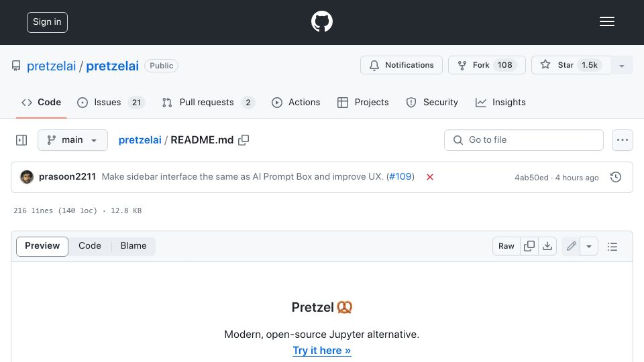Open the Raw file view
The height and width of the screenshot is (362, 644).
[506, 246]
